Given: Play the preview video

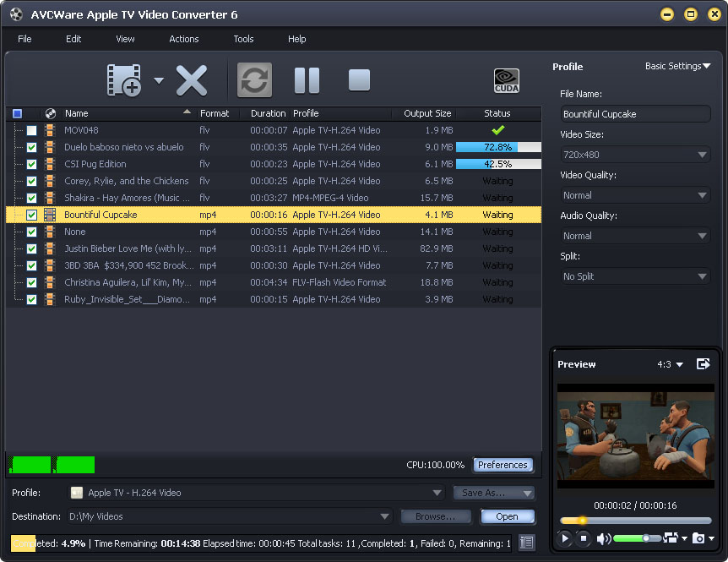Looking at the screenshot, I should pyautogui.click(x=564, y=538).
